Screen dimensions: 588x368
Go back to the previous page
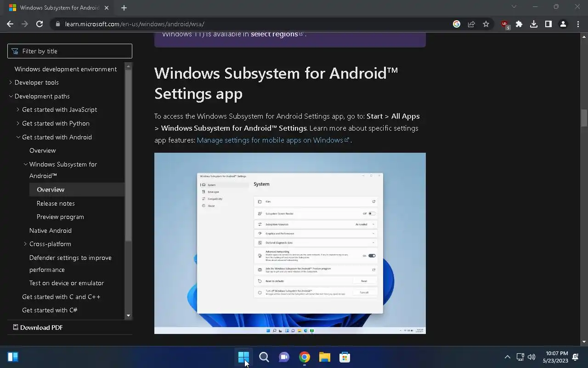click(10, 24)
